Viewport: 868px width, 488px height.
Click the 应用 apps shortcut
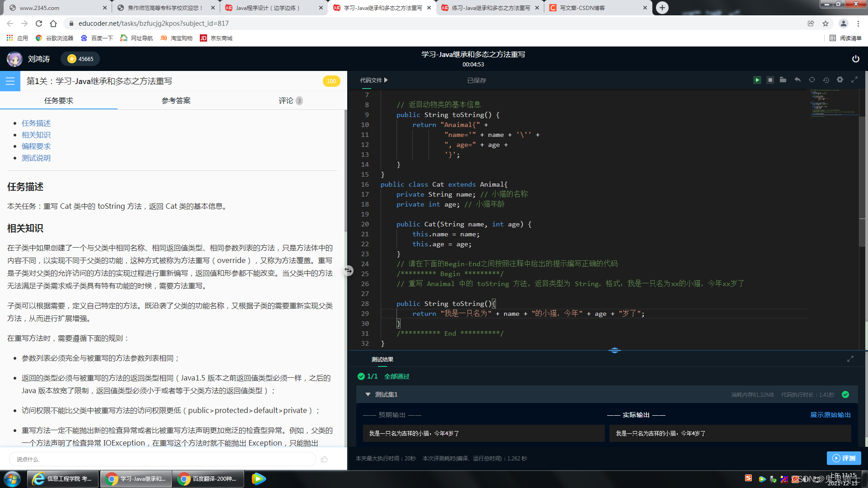click(17, 38)
